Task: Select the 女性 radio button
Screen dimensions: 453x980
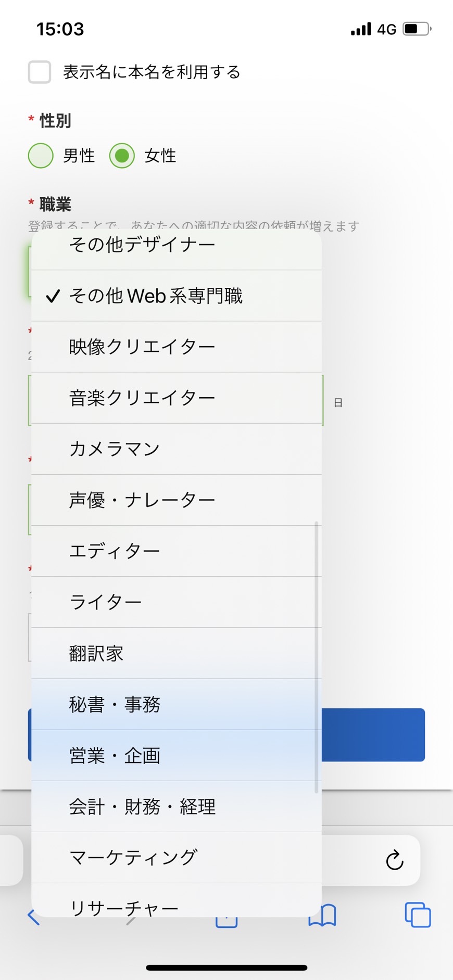Action: pos(122,156)
